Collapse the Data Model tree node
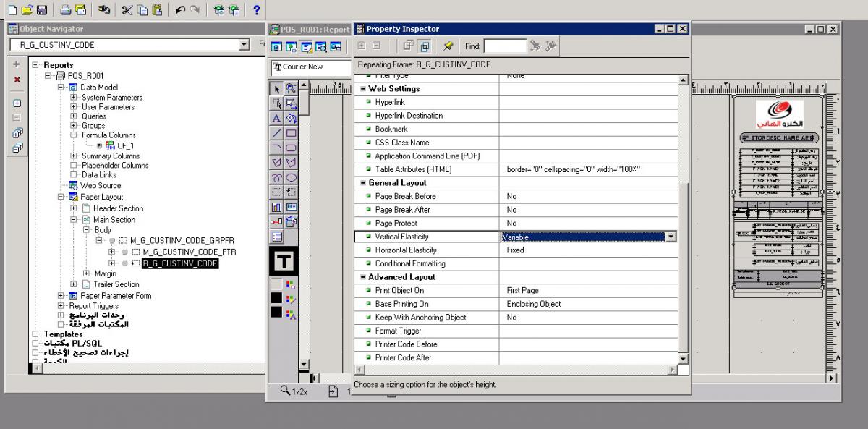This screenshot has height=429, width=868. click(x=61, y=87)
